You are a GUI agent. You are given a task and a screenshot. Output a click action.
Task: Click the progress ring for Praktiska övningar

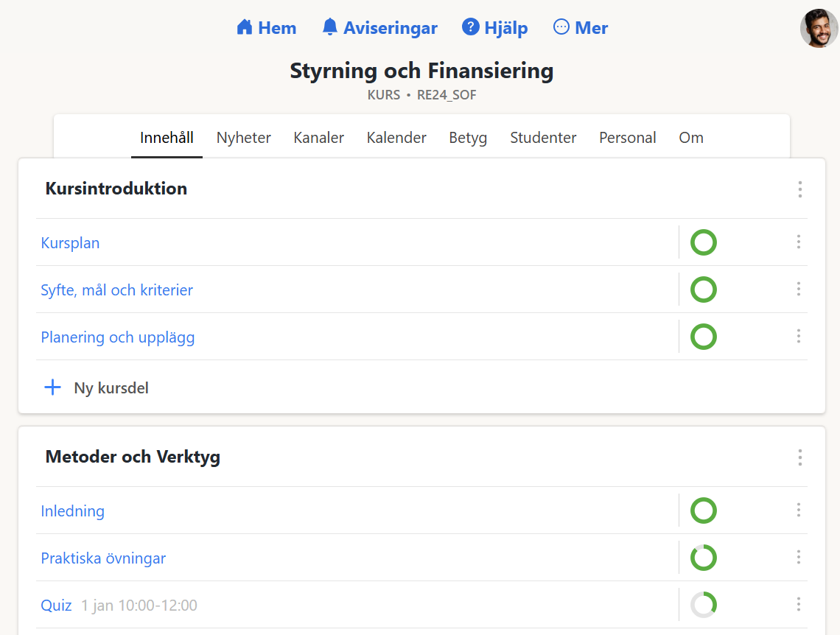(703, 558)
